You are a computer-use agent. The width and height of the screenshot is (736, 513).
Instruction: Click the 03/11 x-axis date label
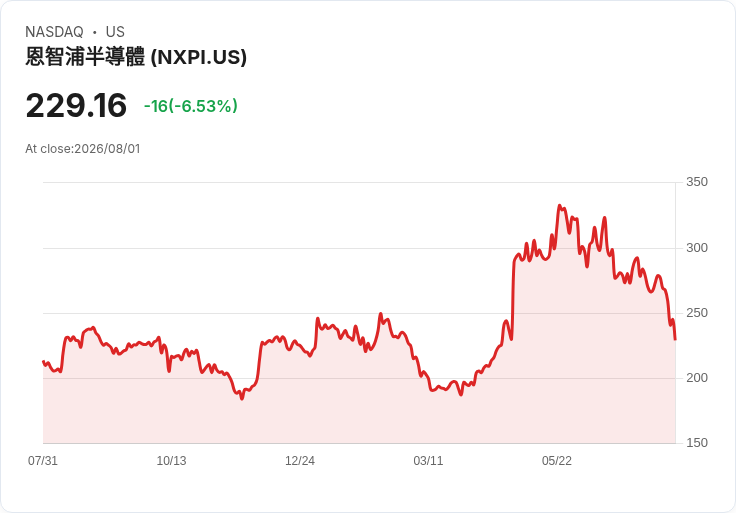click(x=428, y=460)
